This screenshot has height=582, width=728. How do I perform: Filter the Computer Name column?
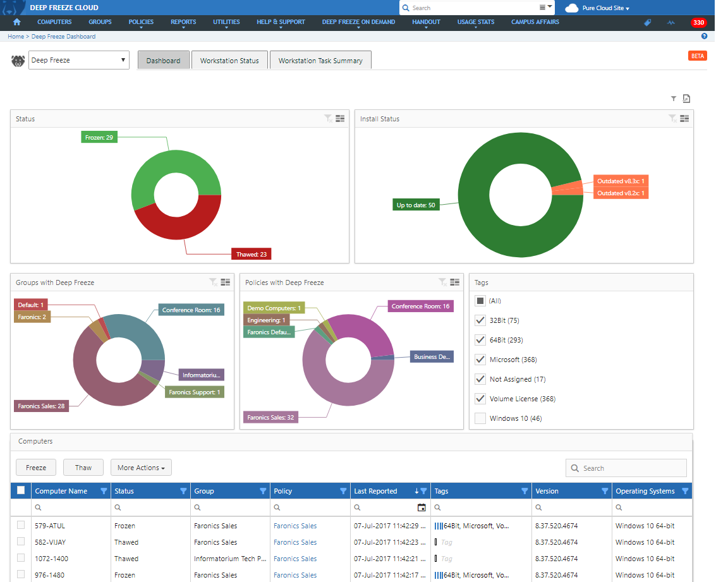coord(104,491)
